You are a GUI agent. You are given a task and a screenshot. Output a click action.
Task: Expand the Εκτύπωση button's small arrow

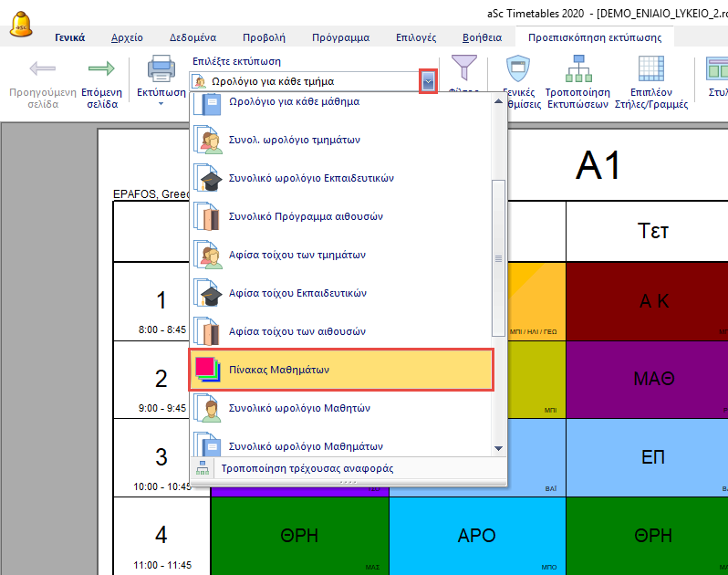(x=161, y=104)
